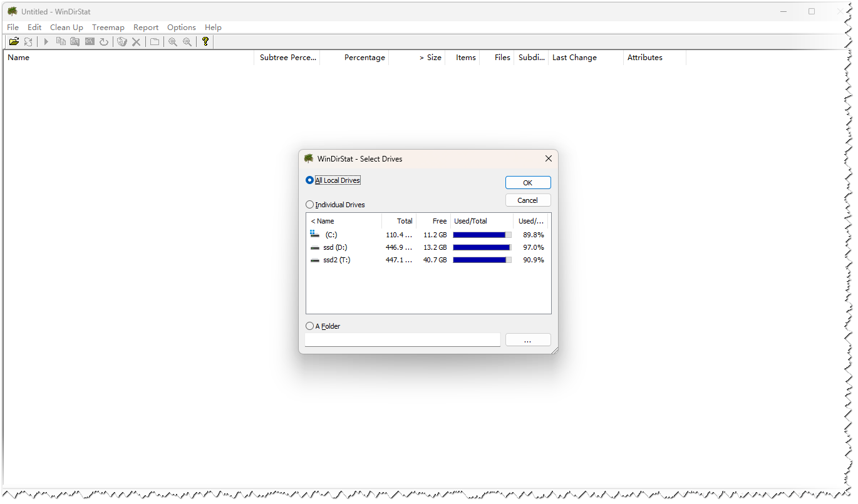858x504 pixels.
Task: Confirm drive selection with OK
Action: click(528, 183)
